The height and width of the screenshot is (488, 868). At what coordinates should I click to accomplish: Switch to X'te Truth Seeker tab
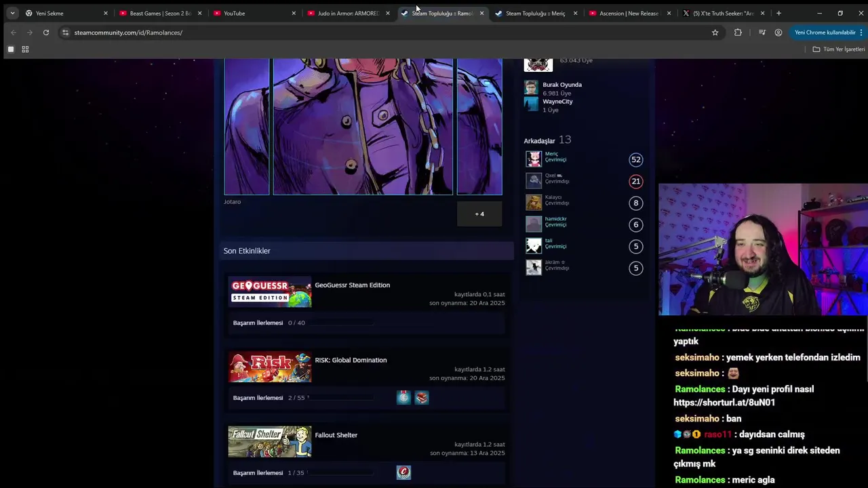724,13
